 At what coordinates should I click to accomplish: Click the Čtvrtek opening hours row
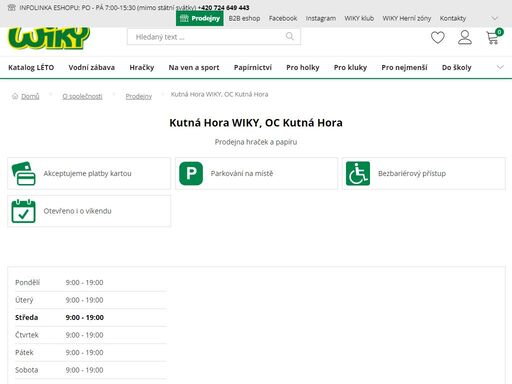[x=91, y=335]
